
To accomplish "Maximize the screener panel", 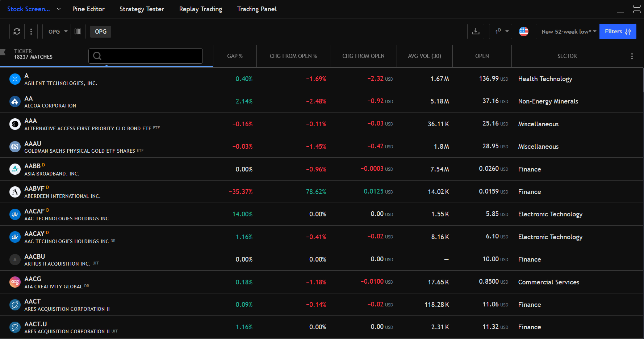I will pos(637,9).
